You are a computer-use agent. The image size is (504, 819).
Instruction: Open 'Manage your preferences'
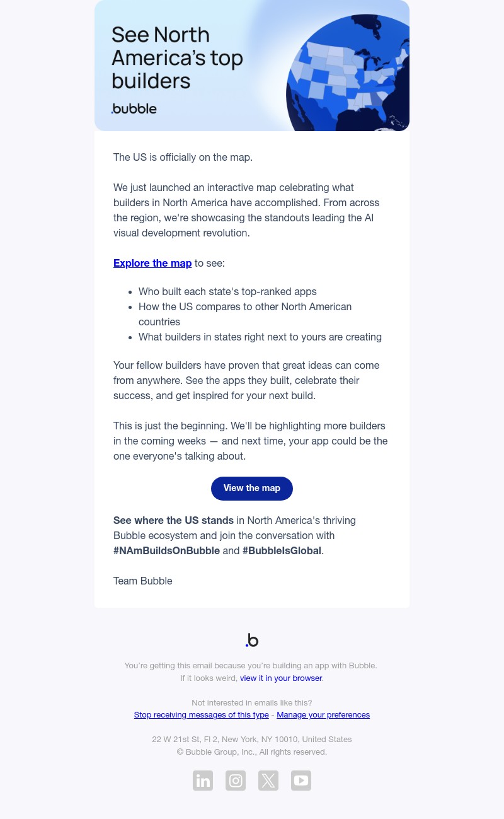pos(323,714)
